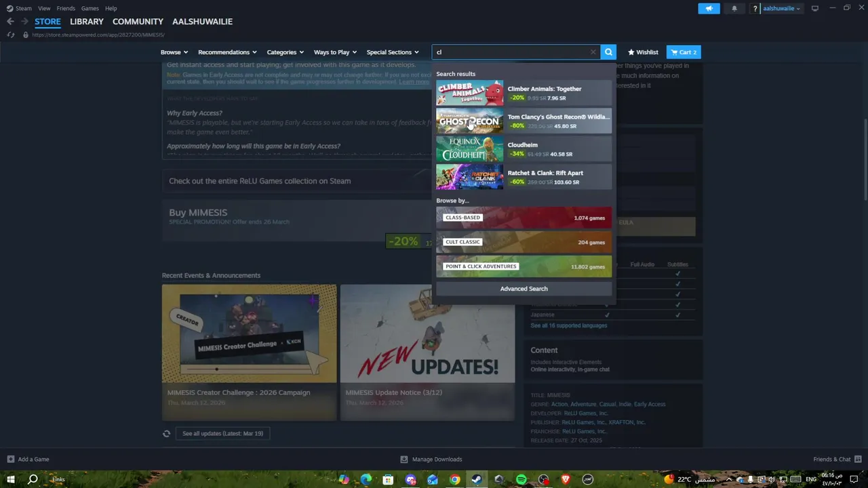868x488 pixels.
Task: Browse the CLASS-BASED tag
Action: click(524, 218)
